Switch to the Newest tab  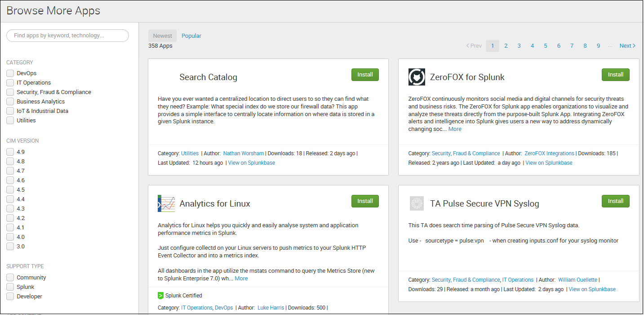162,36
